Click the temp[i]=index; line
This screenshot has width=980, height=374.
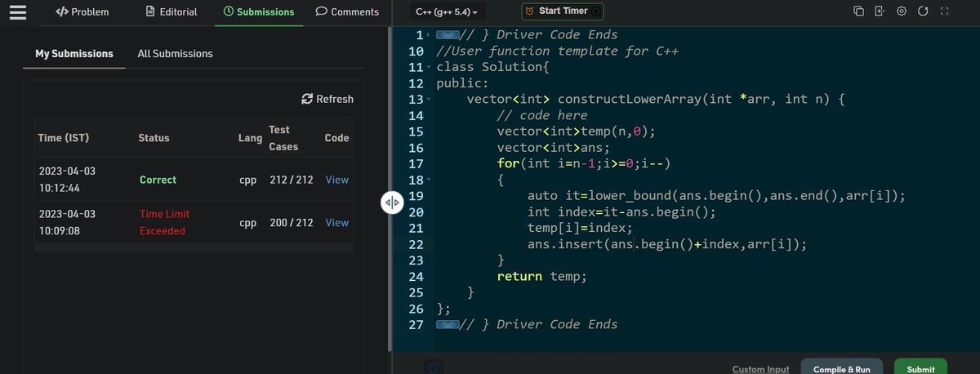coord(580,228)
